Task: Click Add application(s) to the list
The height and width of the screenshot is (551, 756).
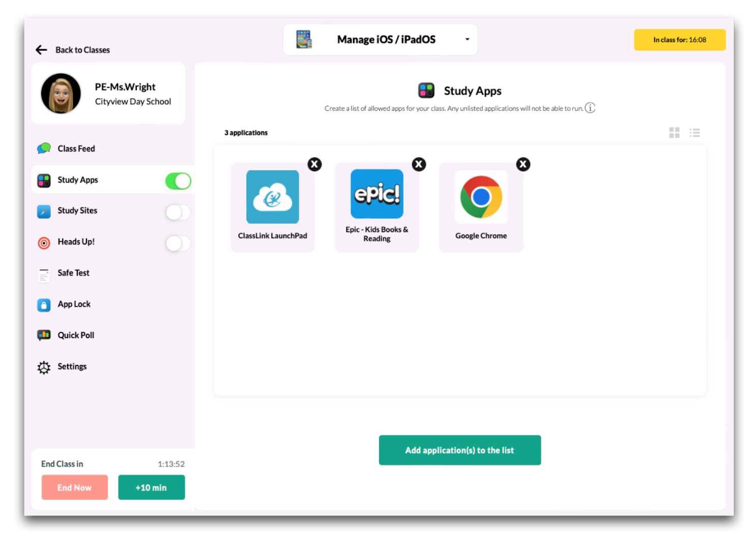Action: click(459, 450)
